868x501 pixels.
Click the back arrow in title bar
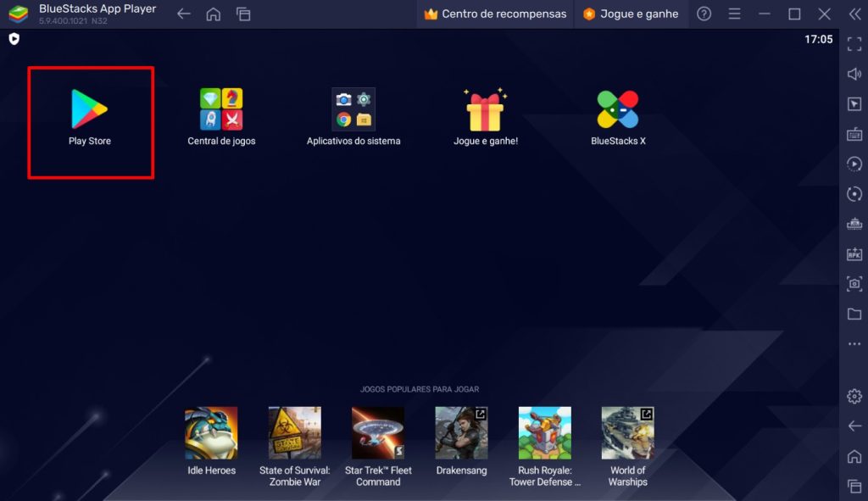184,14
